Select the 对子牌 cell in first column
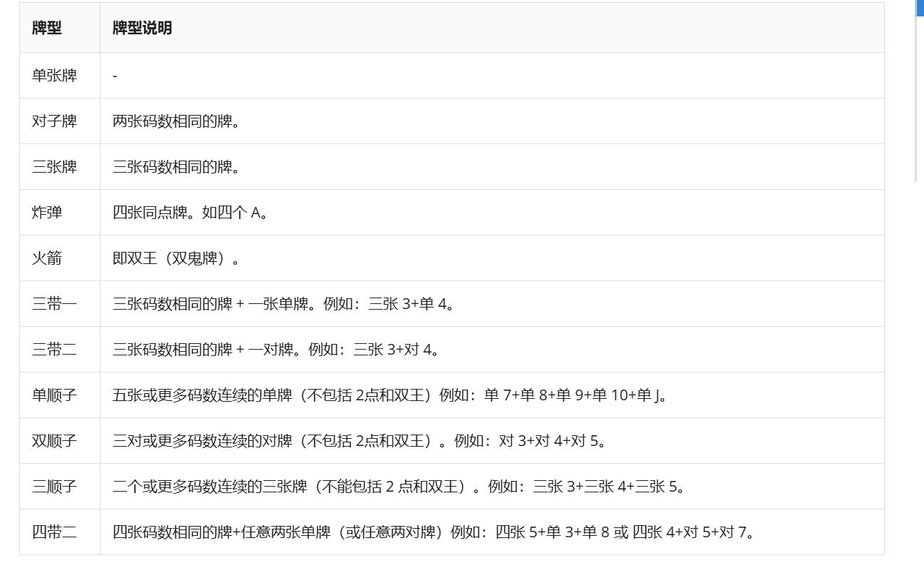 pos(54,121)
